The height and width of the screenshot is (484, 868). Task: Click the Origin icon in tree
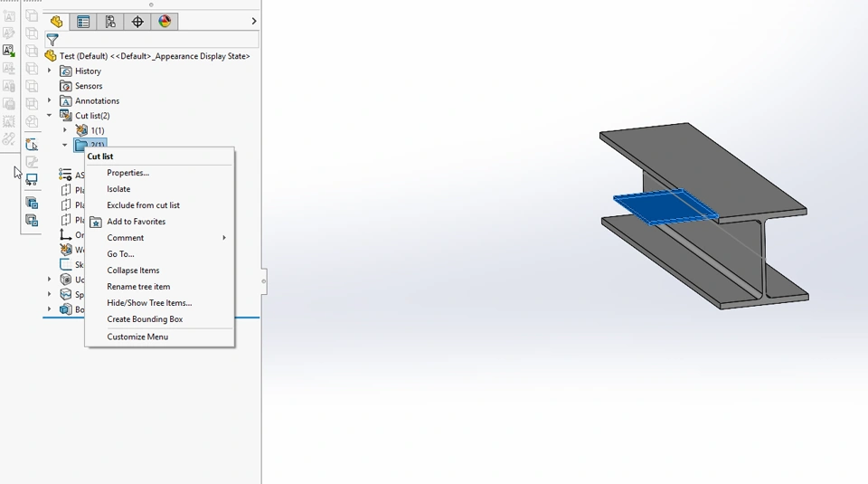point(65,235)
